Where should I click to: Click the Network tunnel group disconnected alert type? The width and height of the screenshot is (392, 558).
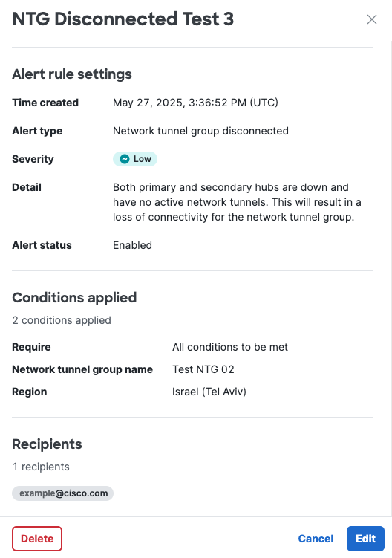[x=200, y=131]
